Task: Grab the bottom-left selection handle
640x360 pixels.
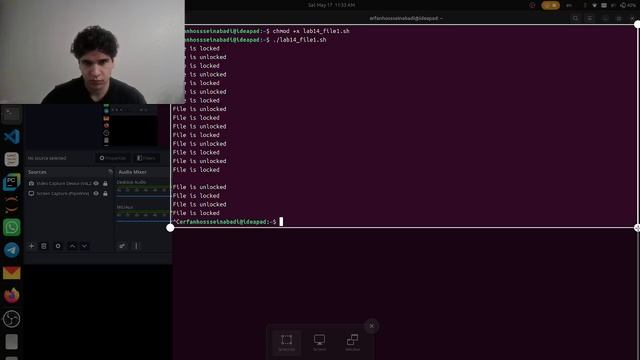Action: point(170,228)
